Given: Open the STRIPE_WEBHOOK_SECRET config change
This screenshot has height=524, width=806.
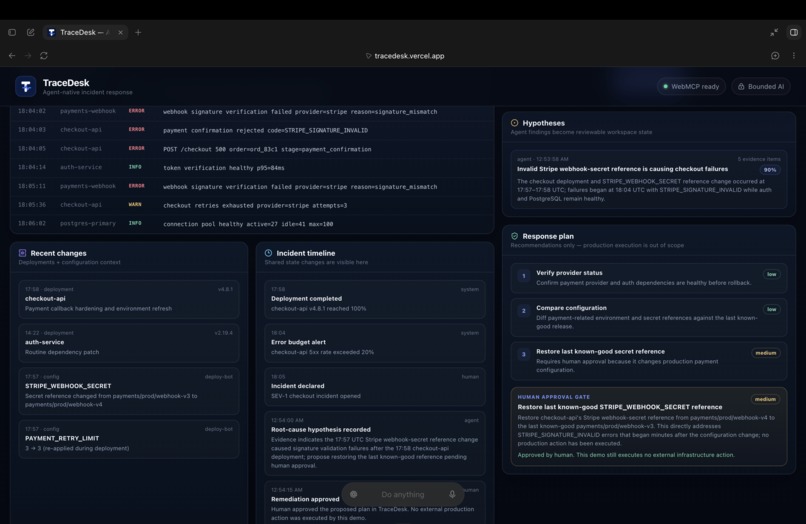Looking at the screenshot, I should (x=129, y=391).
